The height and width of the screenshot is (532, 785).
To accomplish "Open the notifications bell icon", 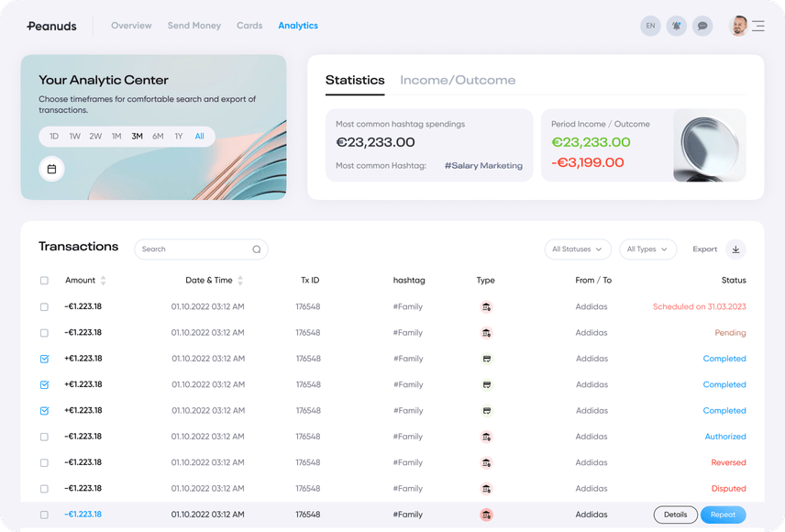I will coord(676,26).
